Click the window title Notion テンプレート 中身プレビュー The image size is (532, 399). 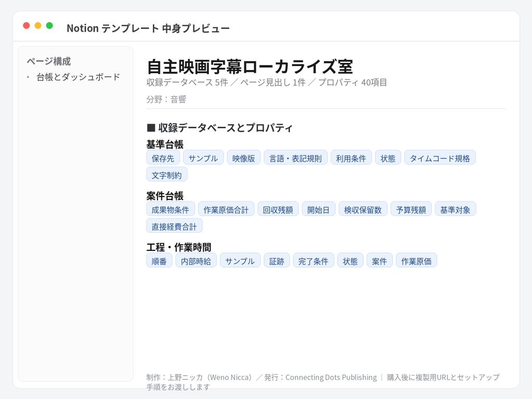tap(148, 28)
